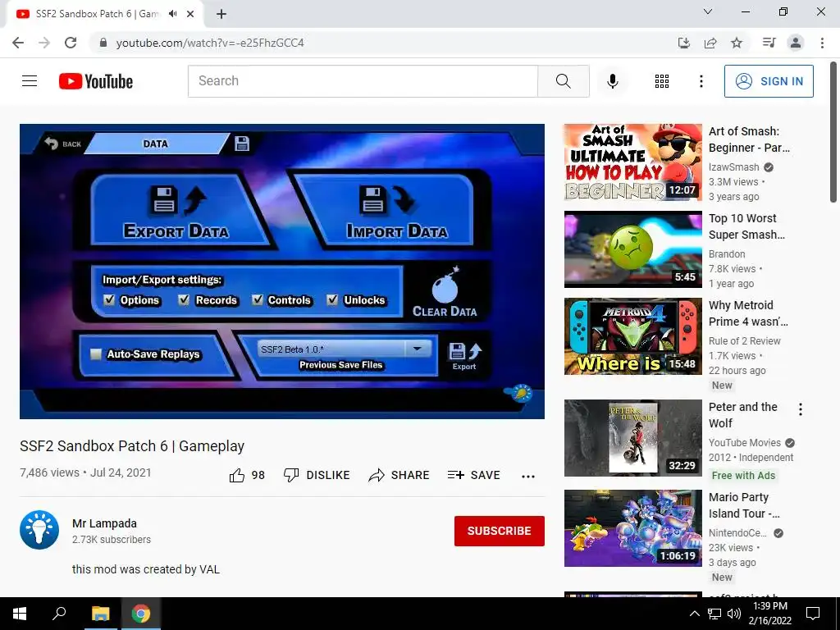Click the DISLIKE button
The width and height of the screenshot is (840, 630).
coord(317,475)
